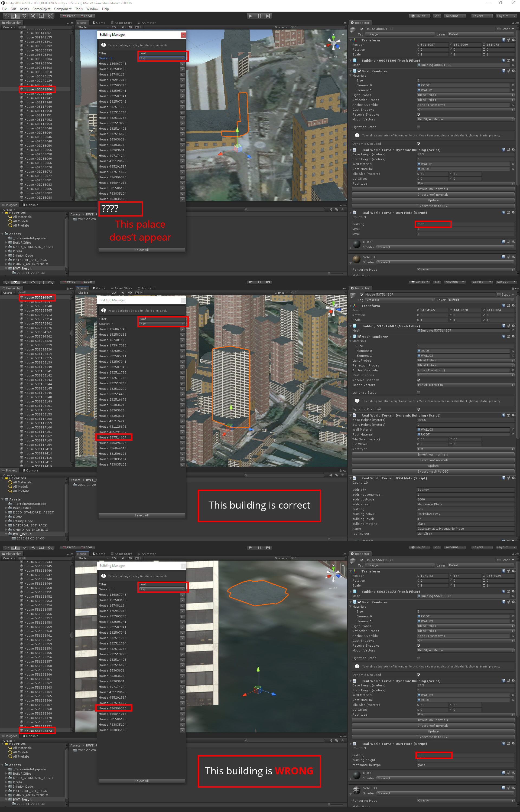Open the Account dropdown
The image size is (520, 812).
454,16
